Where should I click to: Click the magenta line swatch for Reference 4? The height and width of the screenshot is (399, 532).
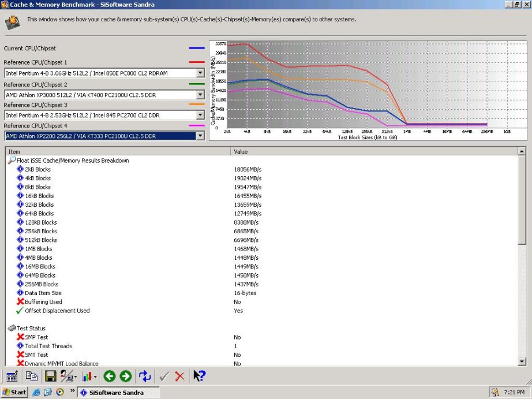point(197,126)
